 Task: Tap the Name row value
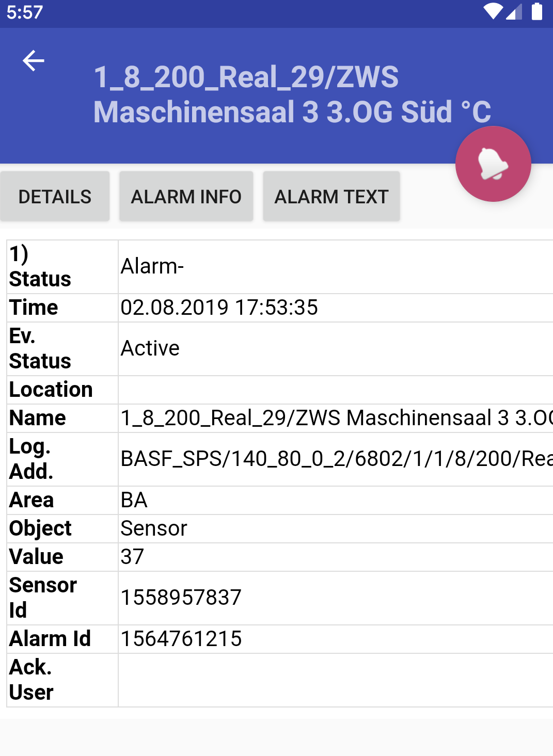[x=336, y=418]
